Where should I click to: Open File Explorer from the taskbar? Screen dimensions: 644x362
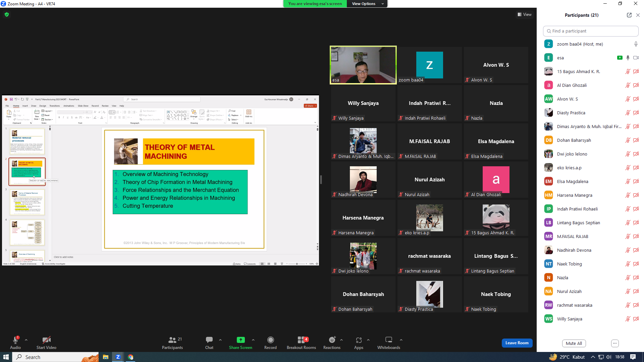pyautogui.click(x=105, y=357)
